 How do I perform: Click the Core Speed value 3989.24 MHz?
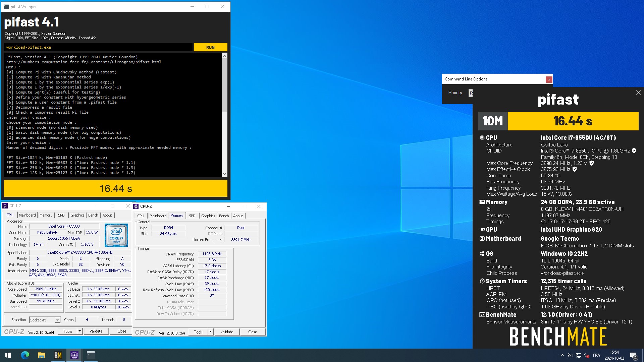[x=46, y=289]
